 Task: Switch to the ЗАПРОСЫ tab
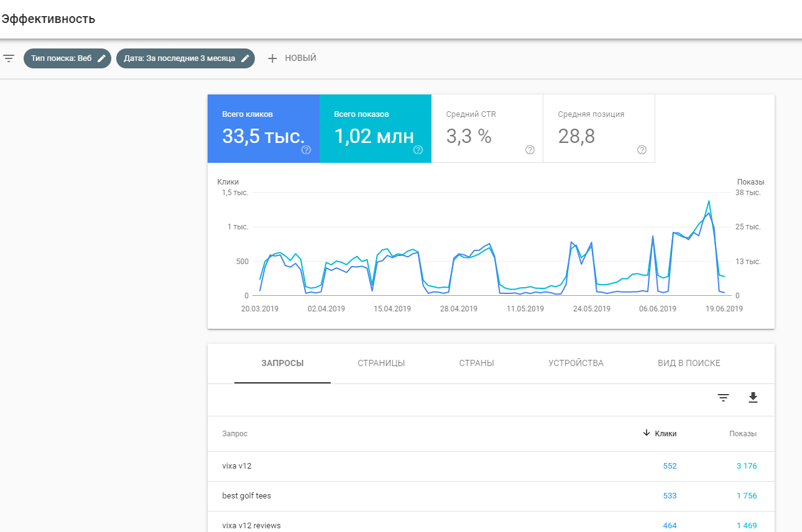tap(282, 363)
